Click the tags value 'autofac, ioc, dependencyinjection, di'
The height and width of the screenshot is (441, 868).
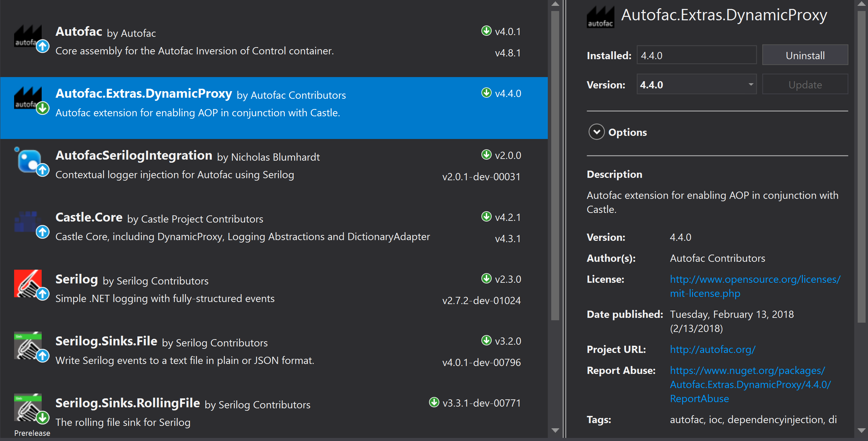click(x=753, y=420)
